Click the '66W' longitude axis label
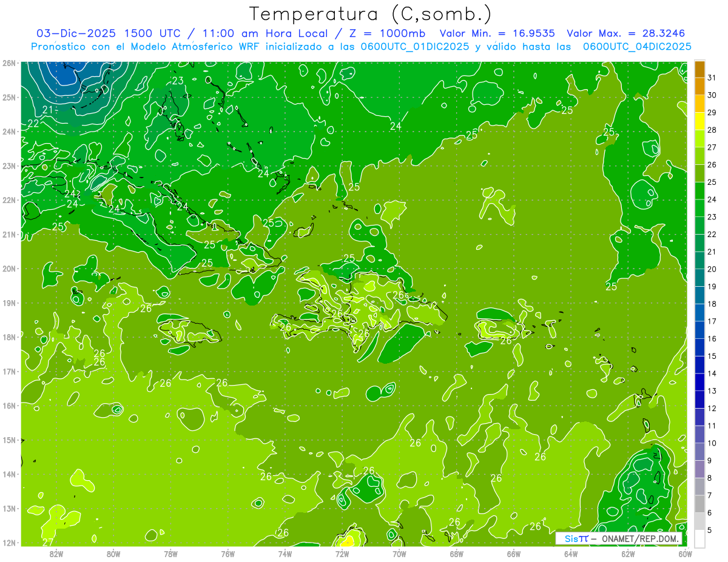The height and width of the screenshot is (562, 728). tap(513, 554)
